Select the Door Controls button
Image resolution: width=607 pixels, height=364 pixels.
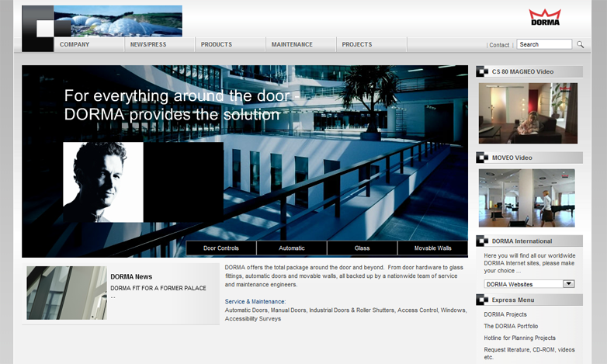coord(221,248)
